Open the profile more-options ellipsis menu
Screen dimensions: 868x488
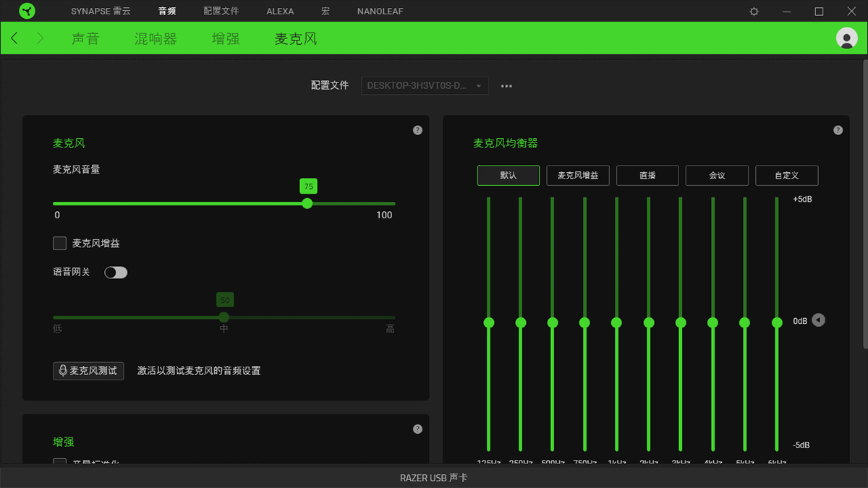(x=506, y=86)
